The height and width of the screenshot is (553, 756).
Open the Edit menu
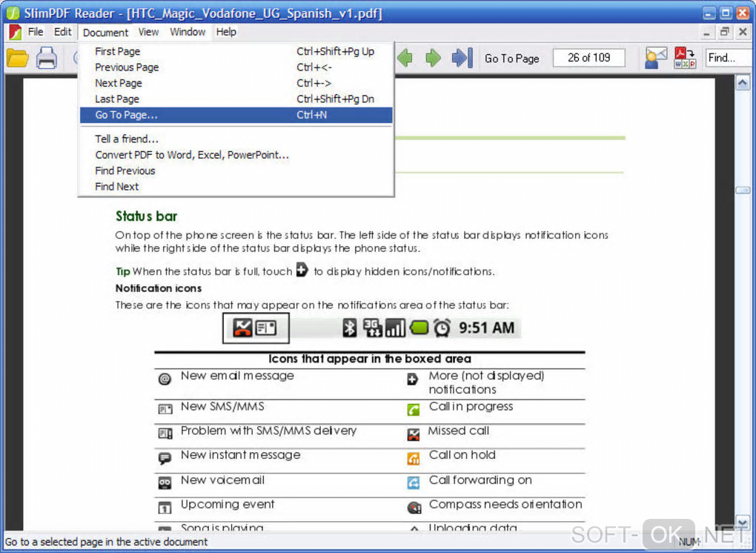tap(62, 32)
